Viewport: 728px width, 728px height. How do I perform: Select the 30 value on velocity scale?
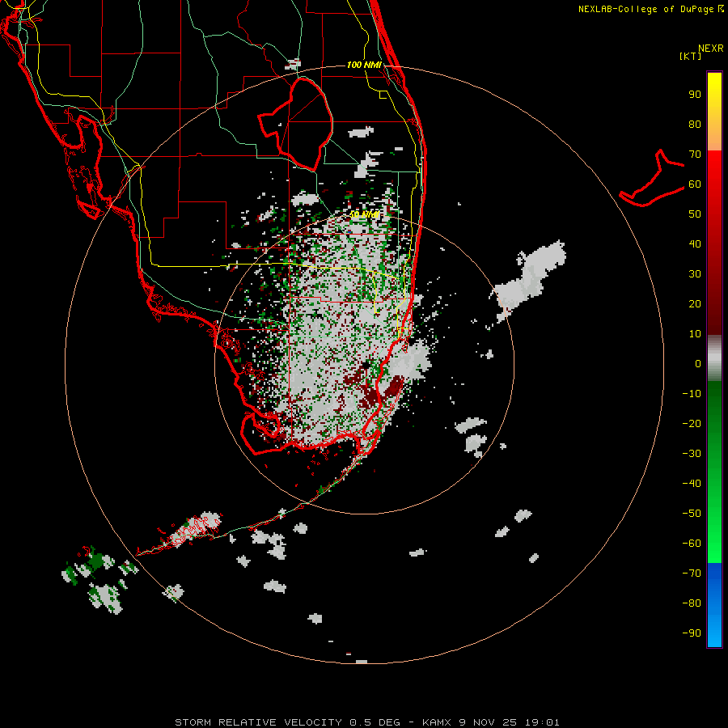[x=695, y=274]
